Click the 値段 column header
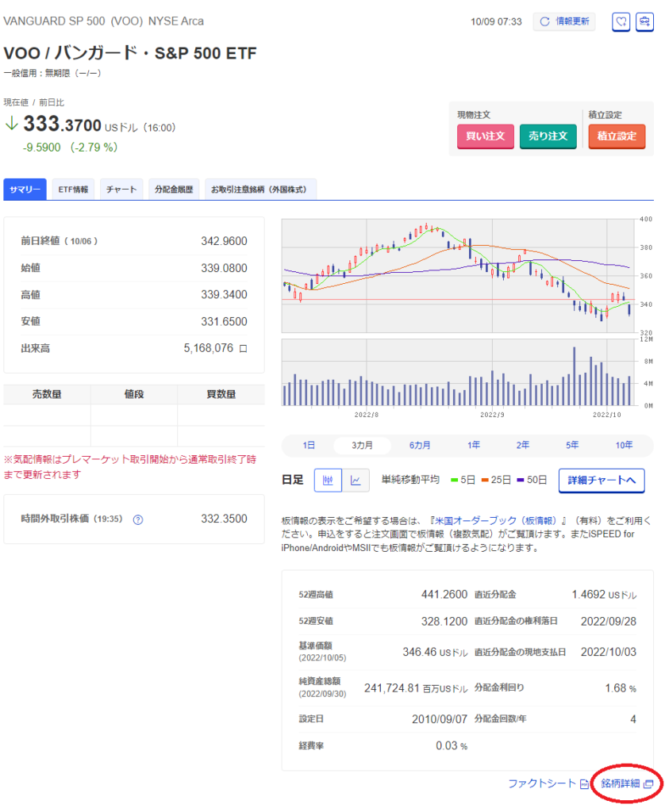Viewport: 665px width, 812px height. 134,395
